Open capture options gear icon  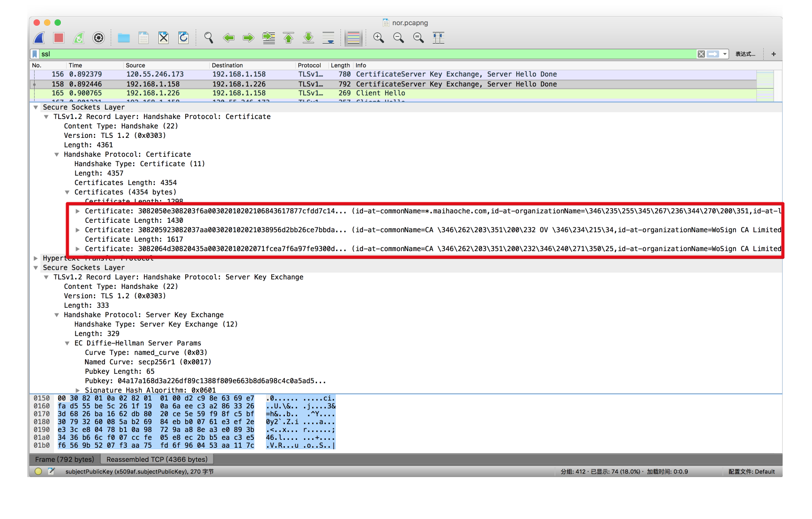coord(99,38)
